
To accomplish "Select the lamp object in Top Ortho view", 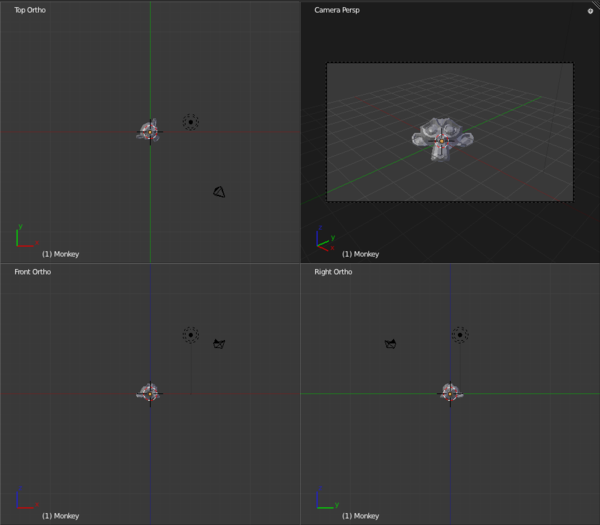I will (191, 122).
